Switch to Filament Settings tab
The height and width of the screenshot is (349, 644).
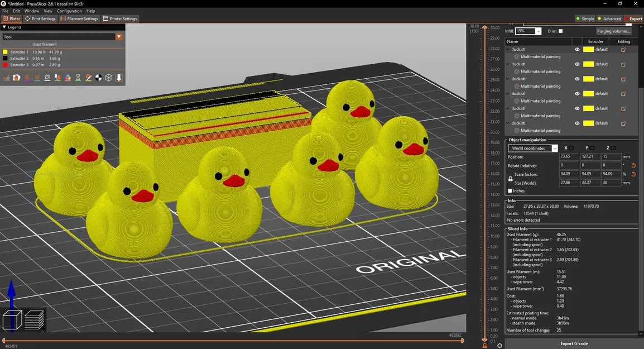click(79, 18)
